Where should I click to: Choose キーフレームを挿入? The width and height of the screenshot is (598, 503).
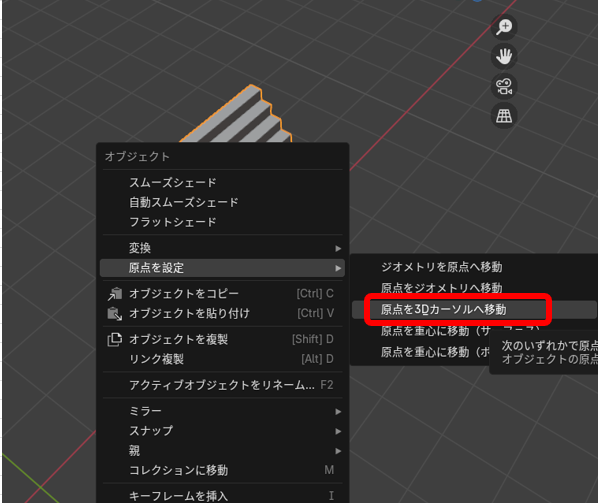[x=222, y=496]
